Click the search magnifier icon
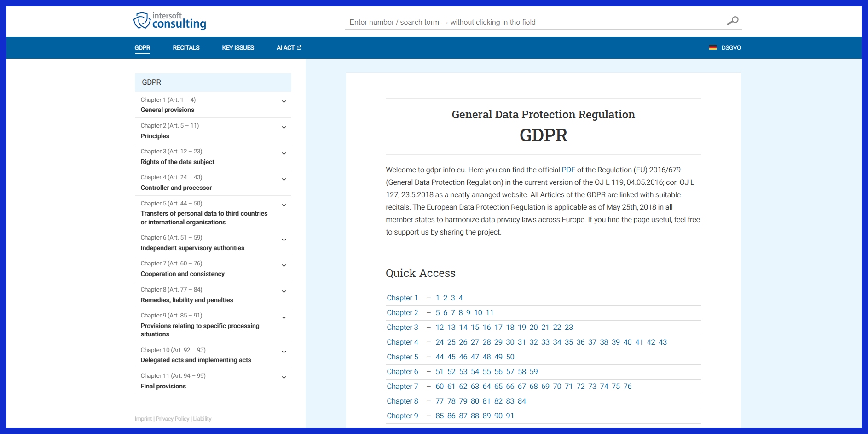Screen dimensions: 868x434 coord(732,21)
